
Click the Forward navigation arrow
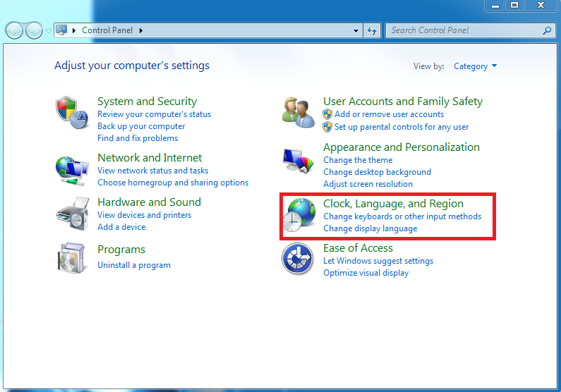35,30
